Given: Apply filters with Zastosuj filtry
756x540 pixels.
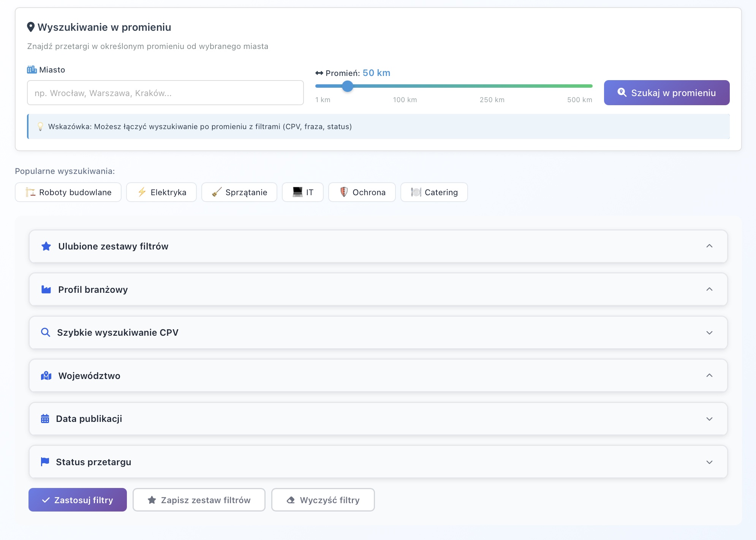Looking at the screenshot, I should click(77, 500).
